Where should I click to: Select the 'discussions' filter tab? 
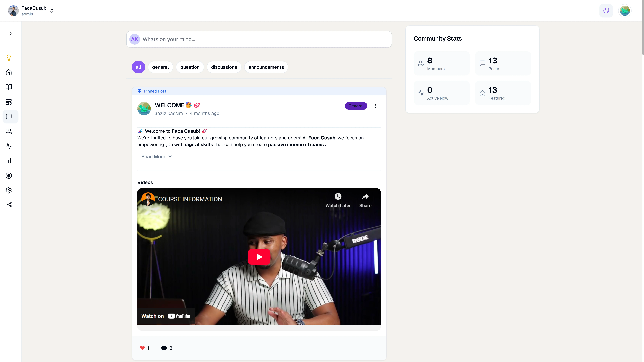click(x=224, y=67)
